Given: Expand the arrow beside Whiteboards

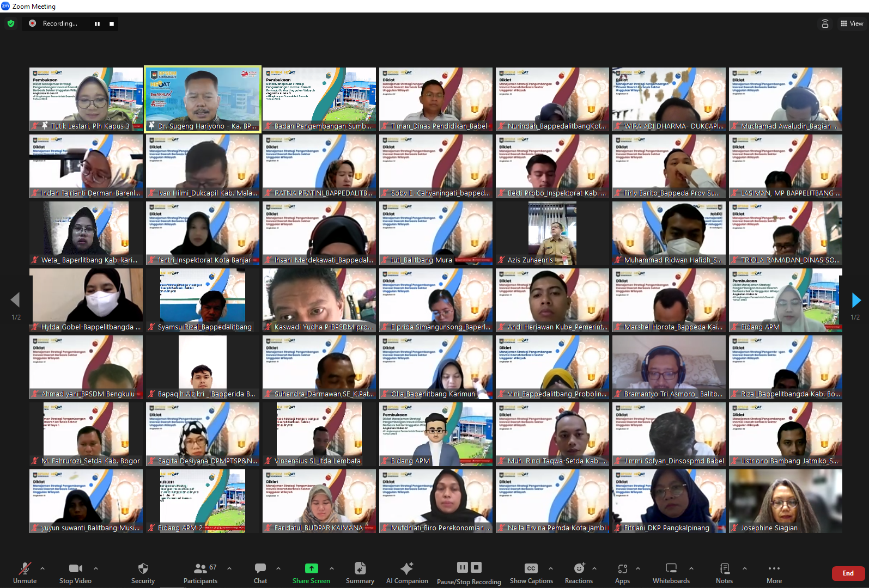Looking at the screenshot, I should click(691, 568).
